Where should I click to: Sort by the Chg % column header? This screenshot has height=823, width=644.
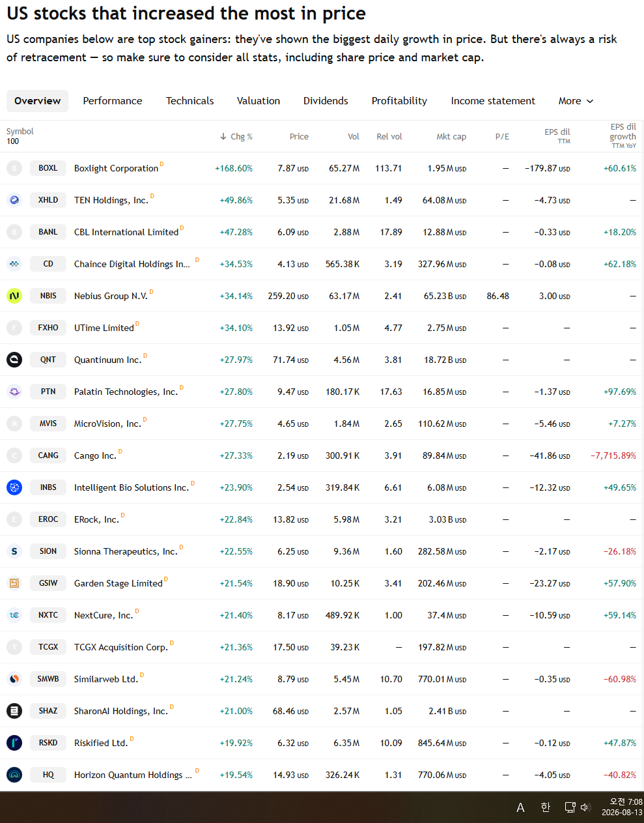pyautogui.click(x=236, y=137)
